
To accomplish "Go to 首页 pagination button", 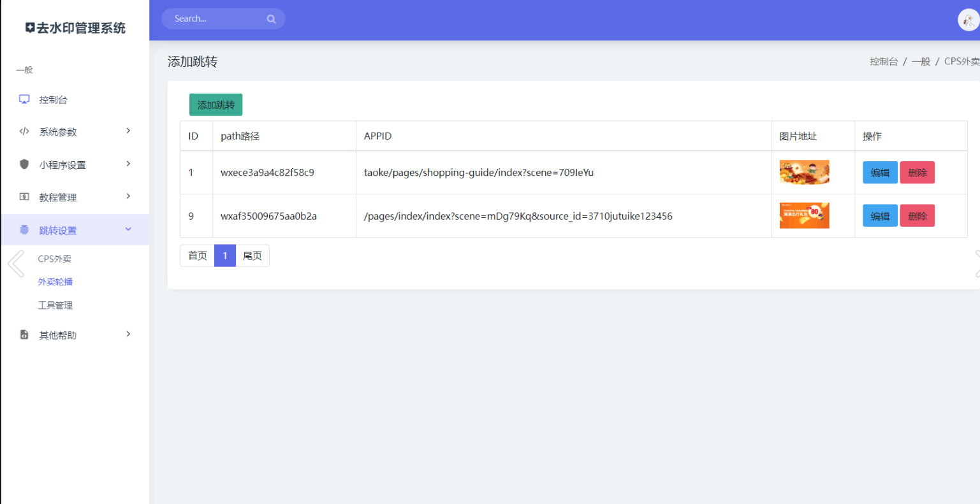I will click(x=198, y=256).
